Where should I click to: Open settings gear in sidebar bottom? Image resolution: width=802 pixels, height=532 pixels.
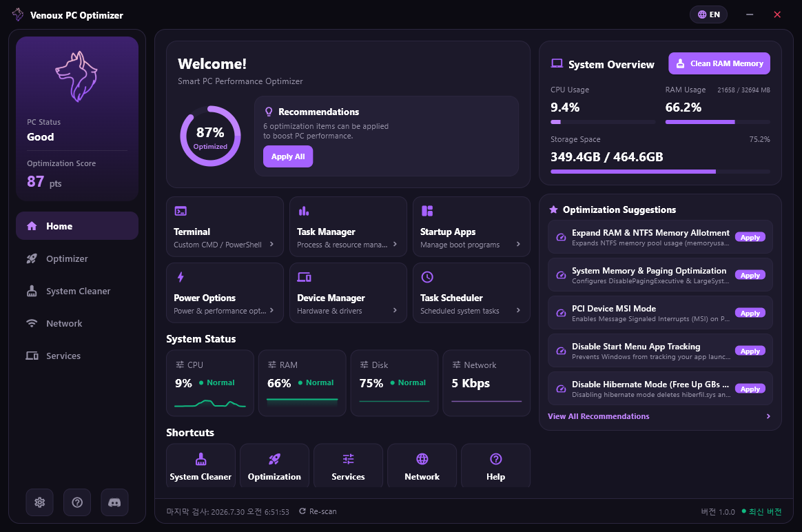point(39,502)
